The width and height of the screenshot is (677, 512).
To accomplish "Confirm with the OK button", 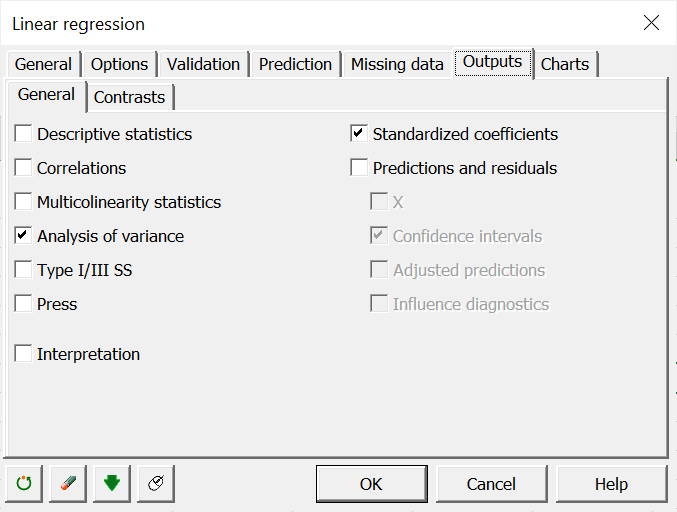I will click(371, 484).
